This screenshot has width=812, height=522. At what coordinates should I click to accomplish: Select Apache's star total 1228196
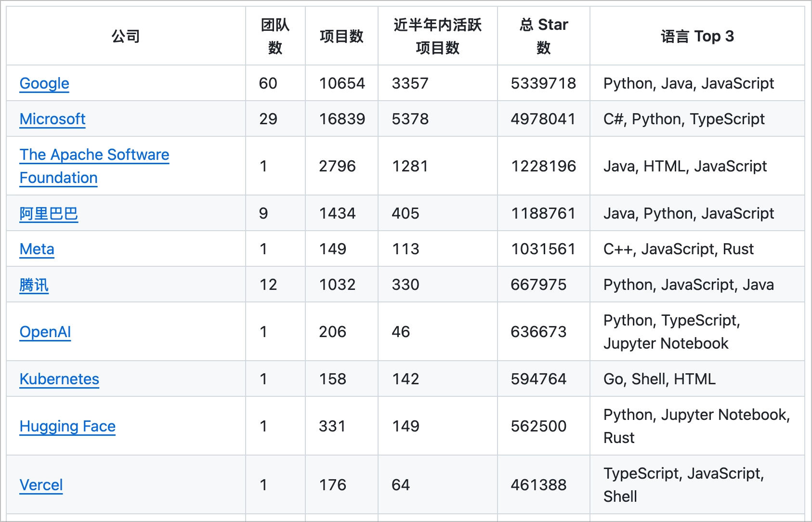point(544,166)
